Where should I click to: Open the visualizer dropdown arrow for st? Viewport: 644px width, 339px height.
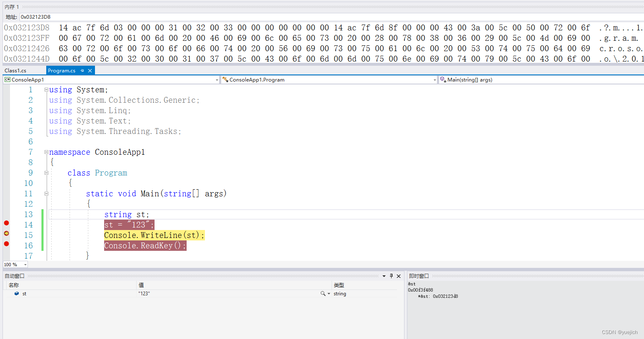click(x=329, y=294)
